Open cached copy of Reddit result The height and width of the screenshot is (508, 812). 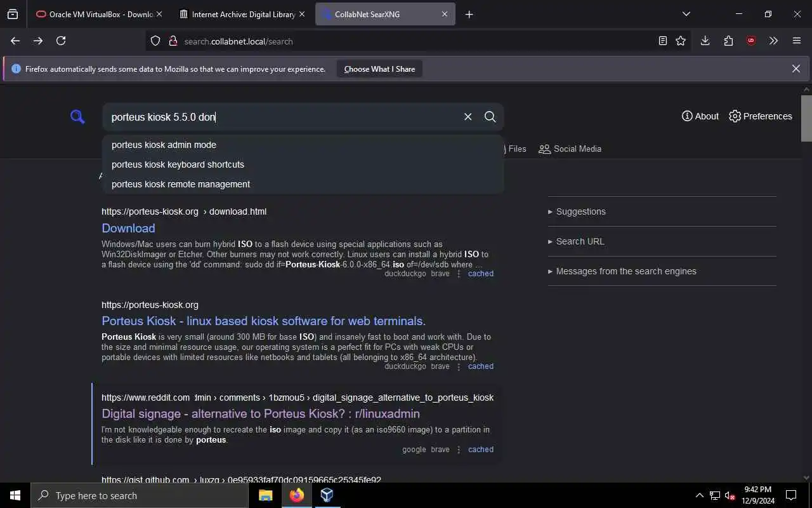tap(481, 450)
